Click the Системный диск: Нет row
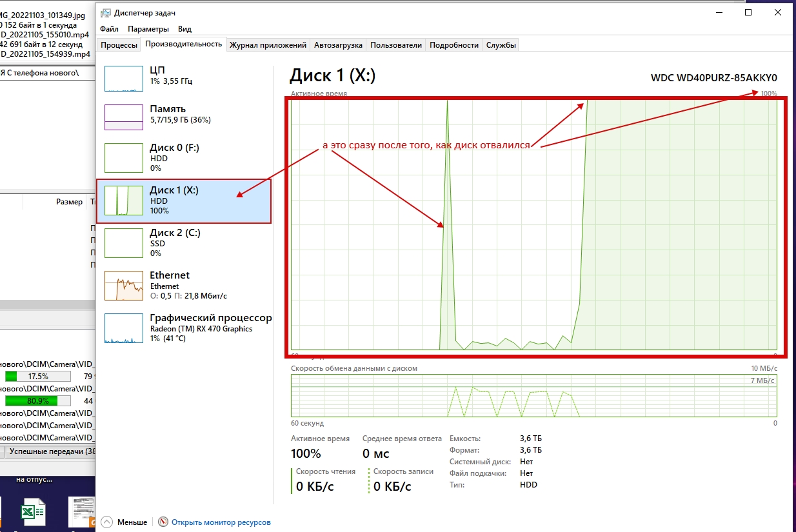796x532 pixels. 492,462
